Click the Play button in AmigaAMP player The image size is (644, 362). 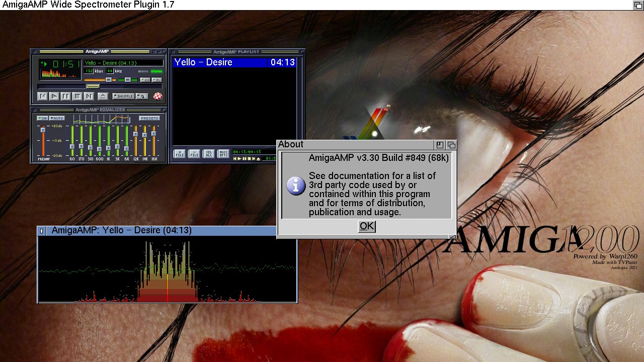[54, 97]
